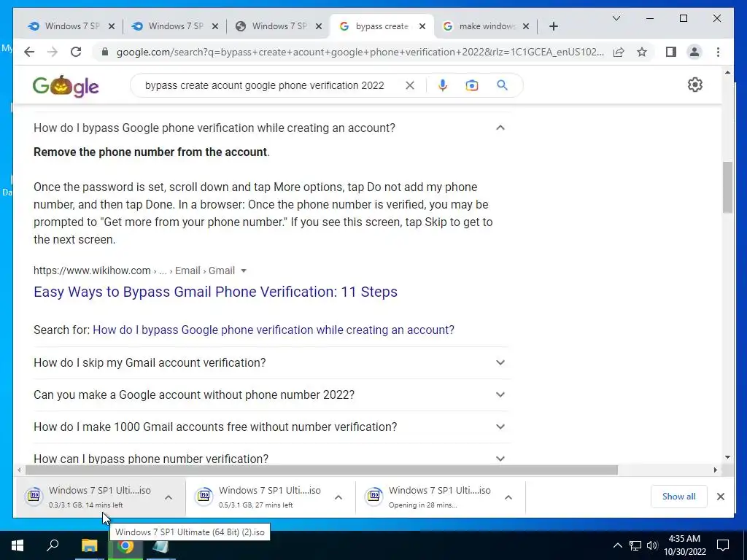Image resolution: width=747 pixels, height=560 pixels.
Task: Open second ISO download options chevron
Action: [x=338, y=497]
